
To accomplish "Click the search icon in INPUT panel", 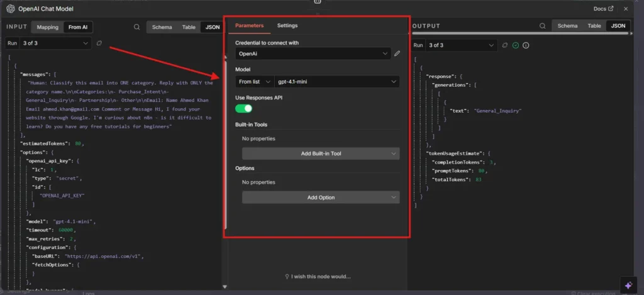I will point(136,27).
